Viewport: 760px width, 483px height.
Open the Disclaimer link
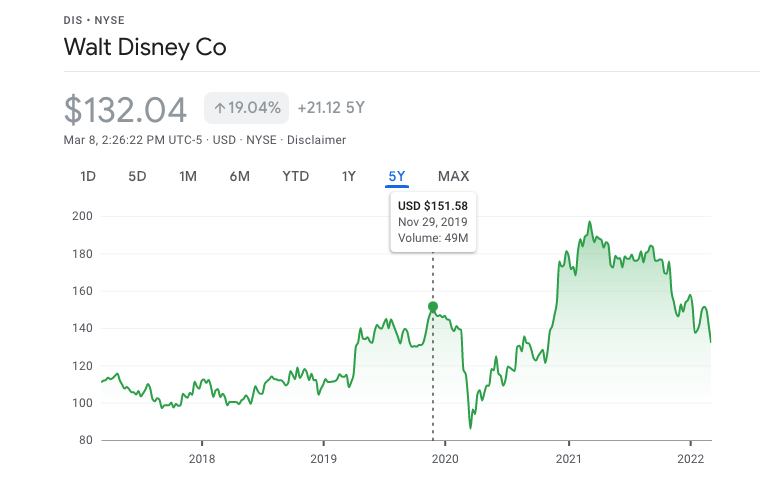(x=316, y=140)
